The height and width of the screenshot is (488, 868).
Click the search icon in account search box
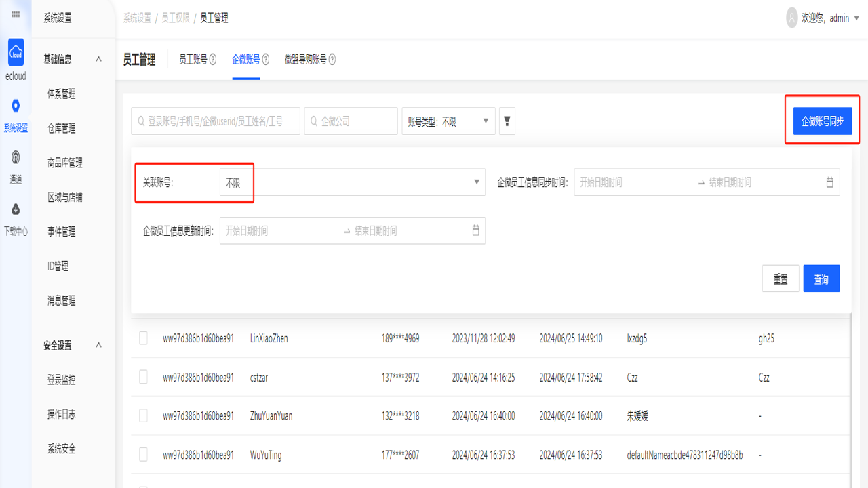(142, 121)
